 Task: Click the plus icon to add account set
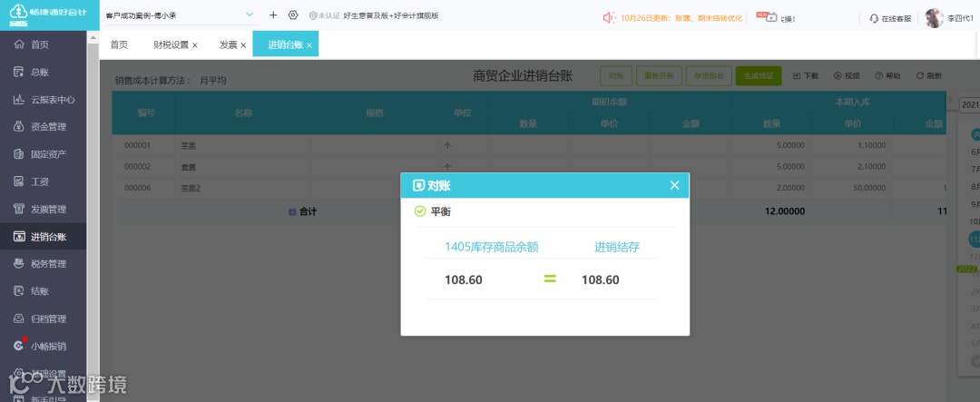point(273,15)
